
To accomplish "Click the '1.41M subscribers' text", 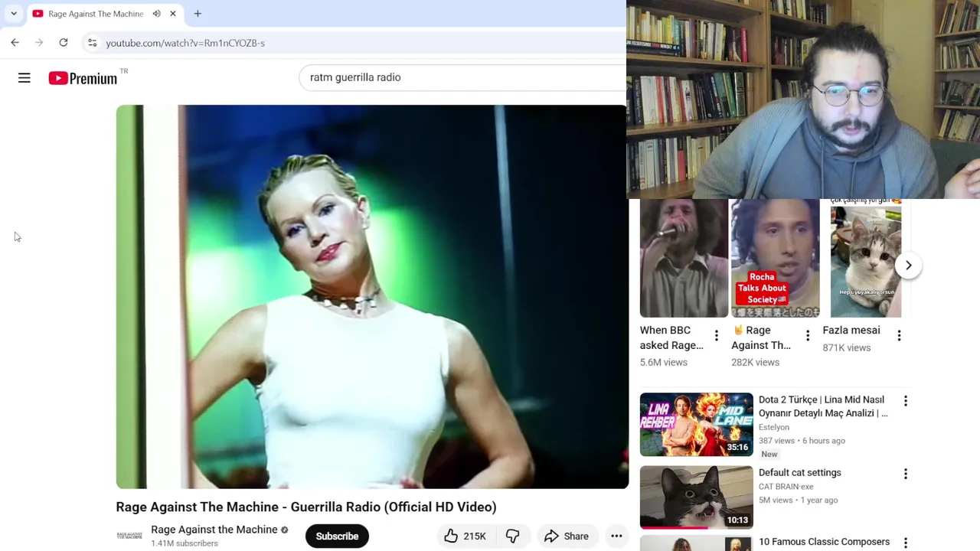I will 185,543.
